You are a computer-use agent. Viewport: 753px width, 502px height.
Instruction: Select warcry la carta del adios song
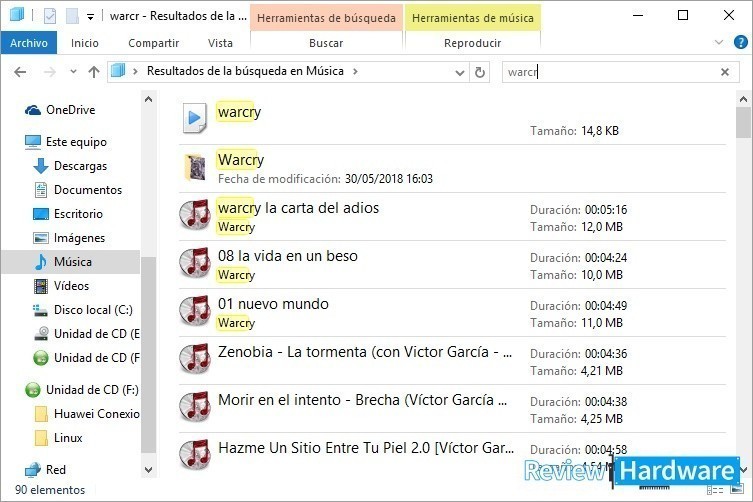pyautogui.click(x=452, y=217)
